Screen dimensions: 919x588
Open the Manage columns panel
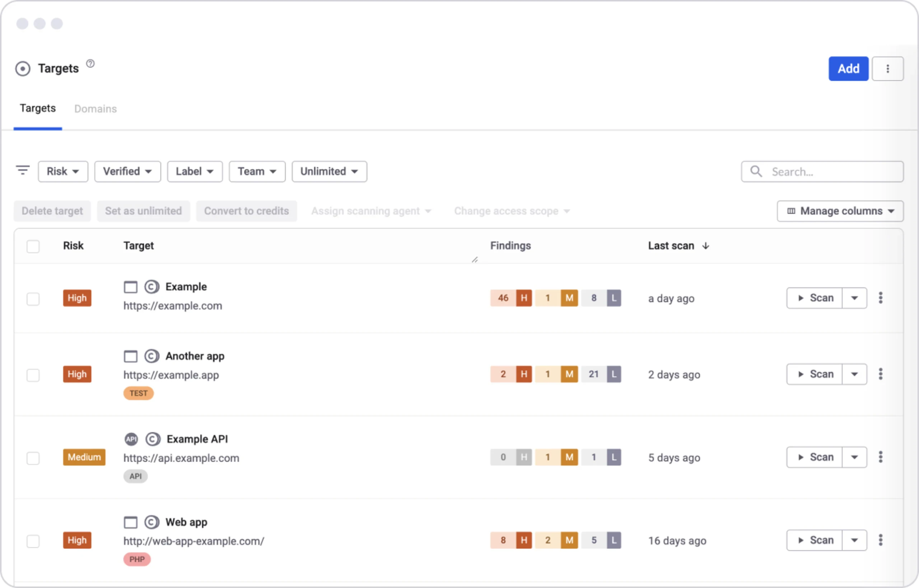point(840,211)
